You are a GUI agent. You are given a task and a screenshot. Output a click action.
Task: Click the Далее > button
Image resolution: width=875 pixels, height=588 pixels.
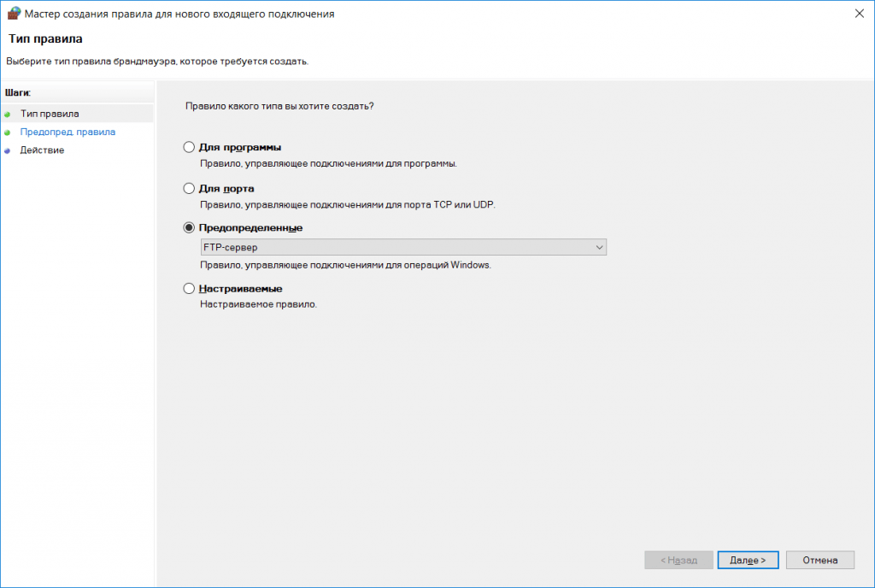[x=748, y=560]
